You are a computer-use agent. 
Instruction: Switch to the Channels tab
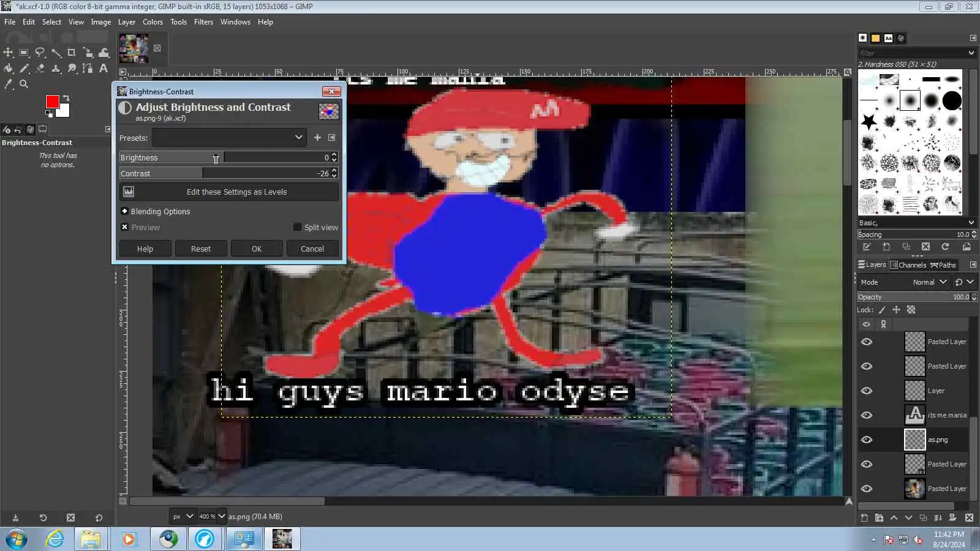coord(908,265)
